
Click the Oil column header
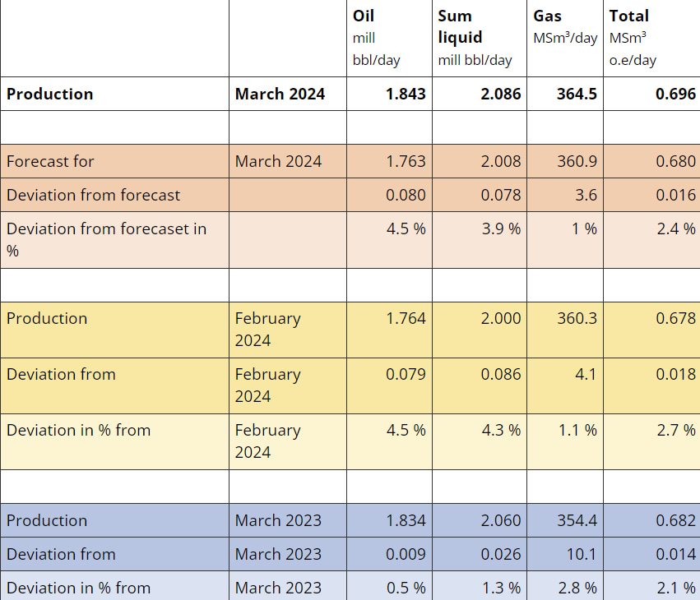(364, 16)
